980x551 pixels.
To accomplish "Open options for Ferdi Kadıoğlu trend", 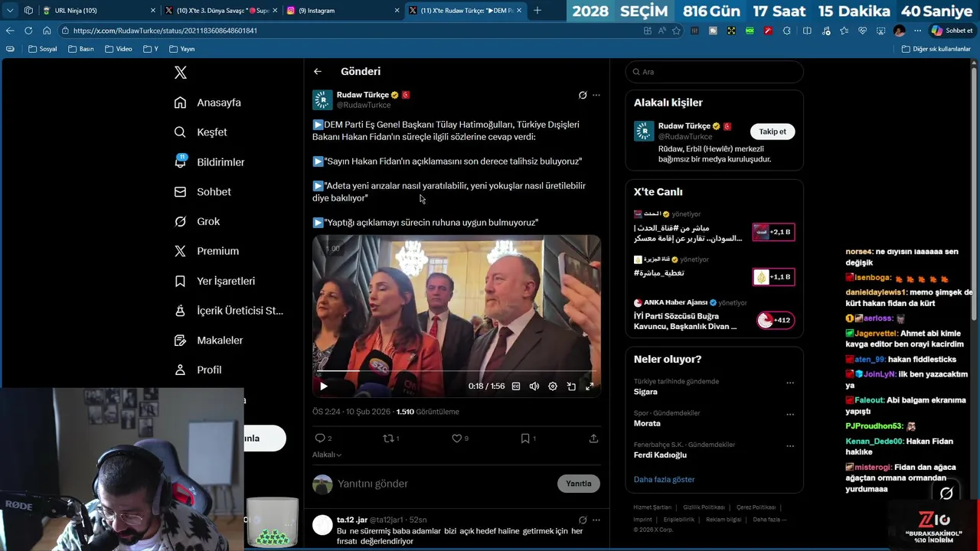I will (790, 445).
